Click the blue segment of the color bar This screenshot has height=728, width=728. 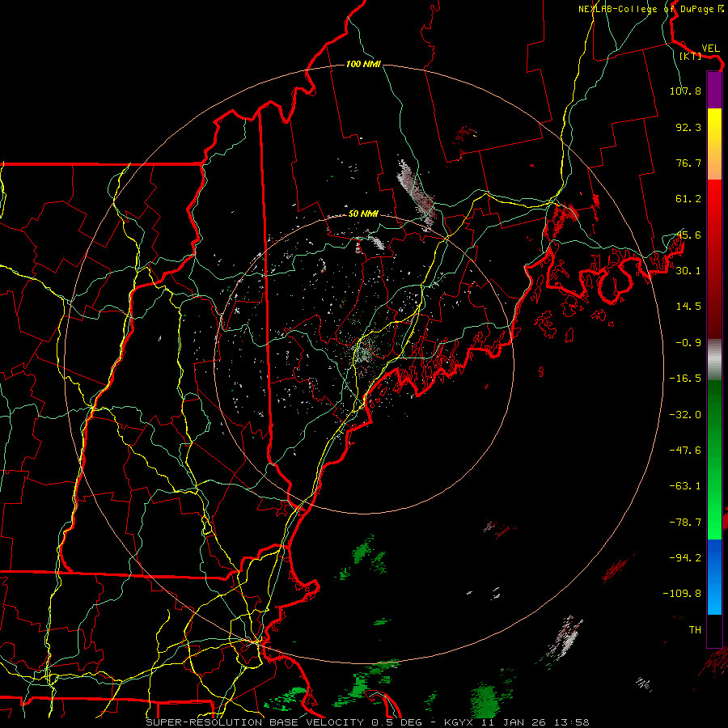tap(714, 577)
